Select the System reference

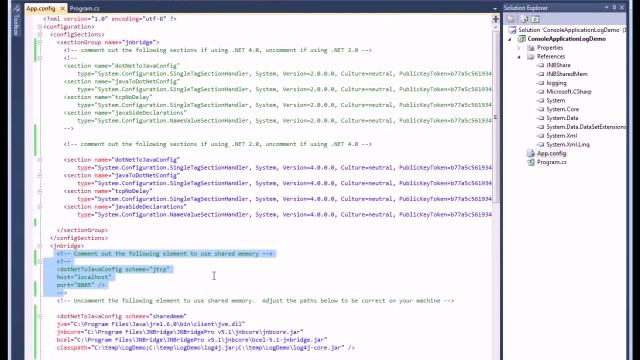556,100
